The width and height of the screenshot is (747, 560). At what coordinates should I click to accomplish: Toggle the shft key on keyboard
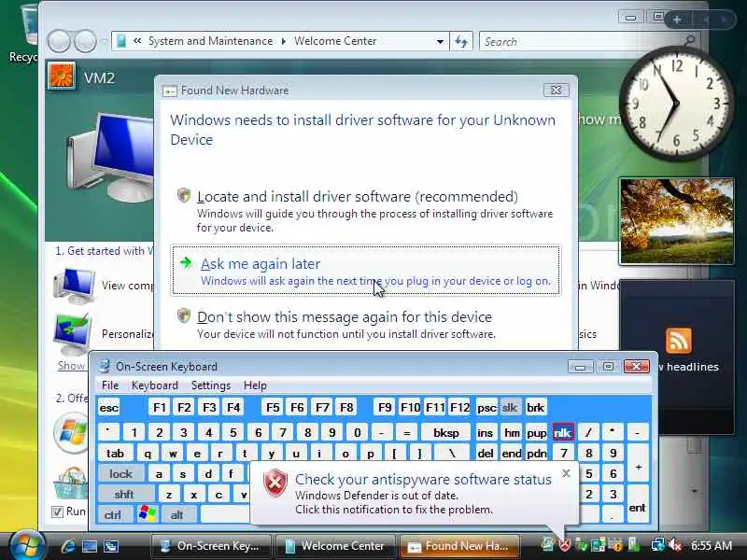(124, 495)
